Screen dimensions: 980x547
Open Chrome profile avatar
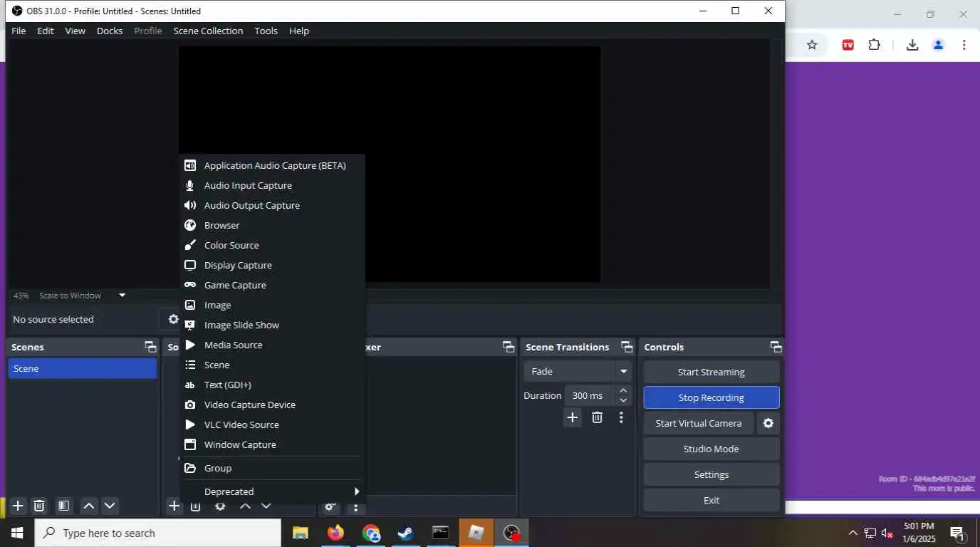pyautogui.click(x=938, y=45)
